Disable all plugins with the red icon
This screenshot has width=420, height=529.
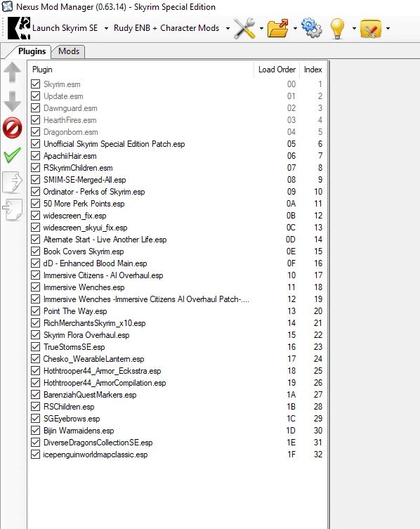13,128
